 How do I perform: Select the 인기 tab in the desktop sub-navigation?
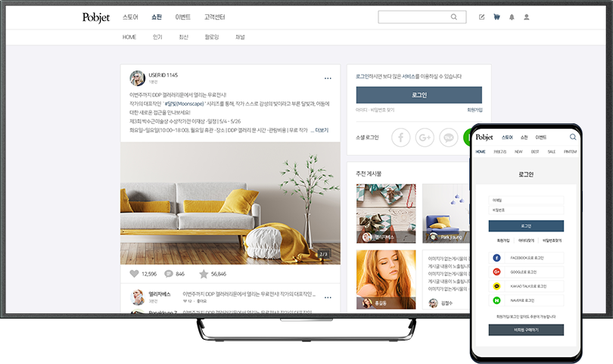(157, 37)
